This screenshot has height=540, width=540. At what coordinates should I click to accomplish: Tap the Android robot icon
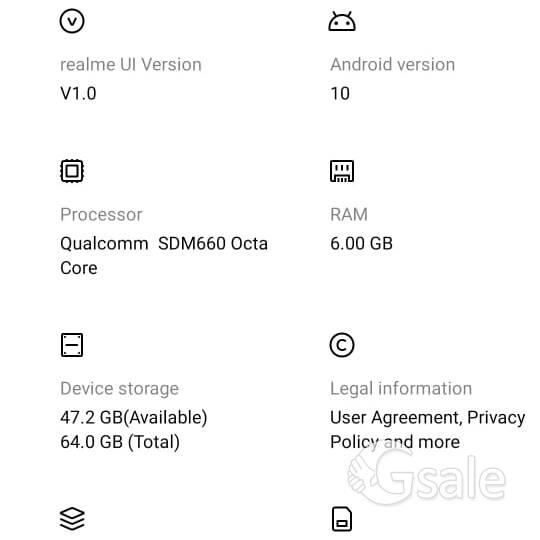click(x=342, y=21)
